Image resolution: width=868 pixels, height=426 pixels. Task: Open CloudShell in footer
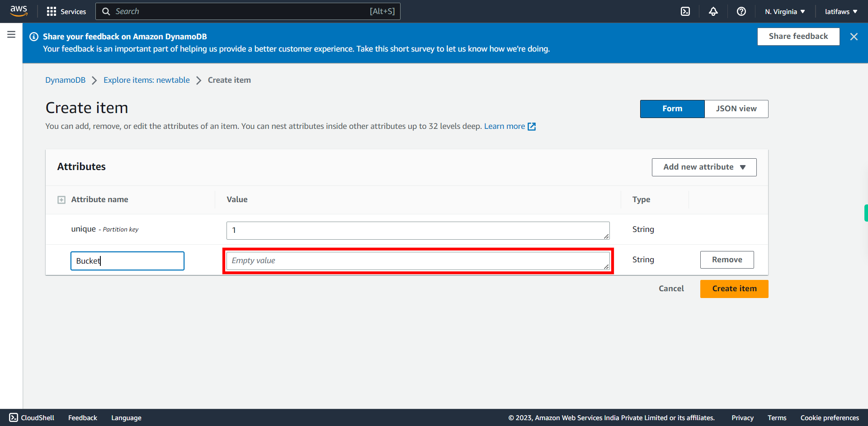[x=32, y=418]
